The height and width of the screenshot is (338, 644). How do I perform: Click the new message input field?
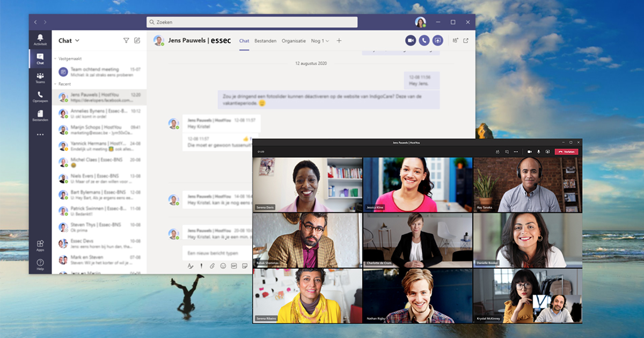point(218,253)
